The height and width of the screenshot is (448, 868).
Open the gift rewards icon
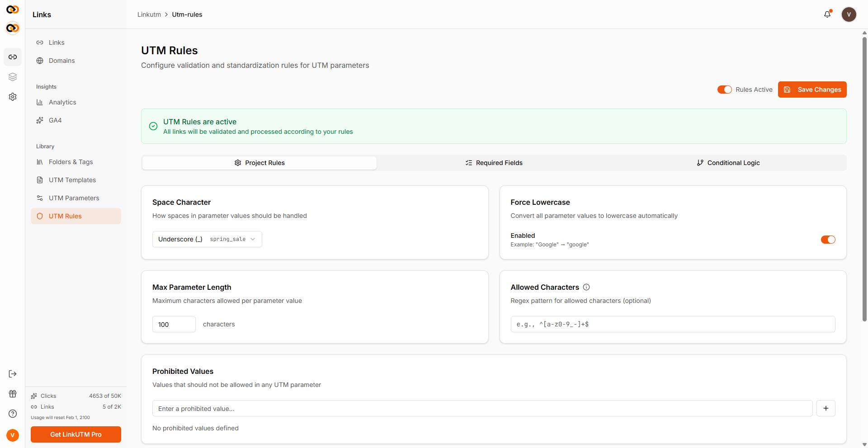coord(13,394)
